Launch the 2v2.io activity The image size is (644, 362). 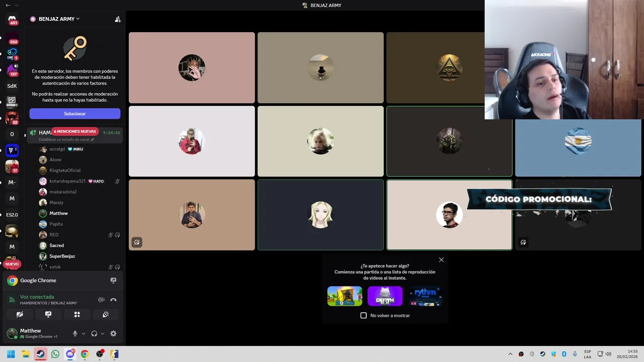click(345, 296)
